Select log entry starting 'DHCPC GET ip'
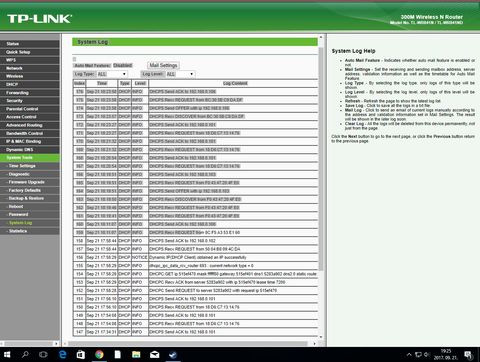Image resolution: width=480 pixels, height=362 pixels. tap(233, 274)
